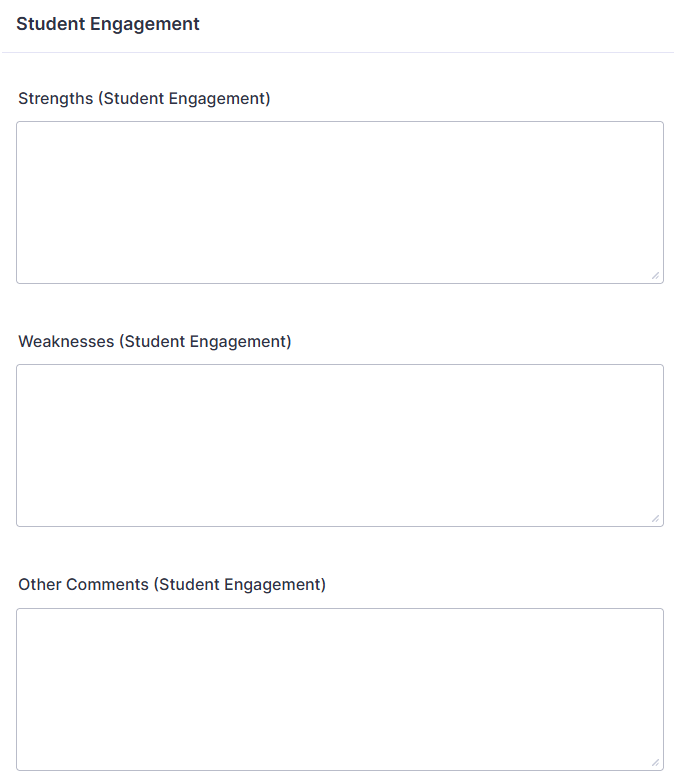
Task: Click the words Other Comments in label
Action: (x=83, y=585)
